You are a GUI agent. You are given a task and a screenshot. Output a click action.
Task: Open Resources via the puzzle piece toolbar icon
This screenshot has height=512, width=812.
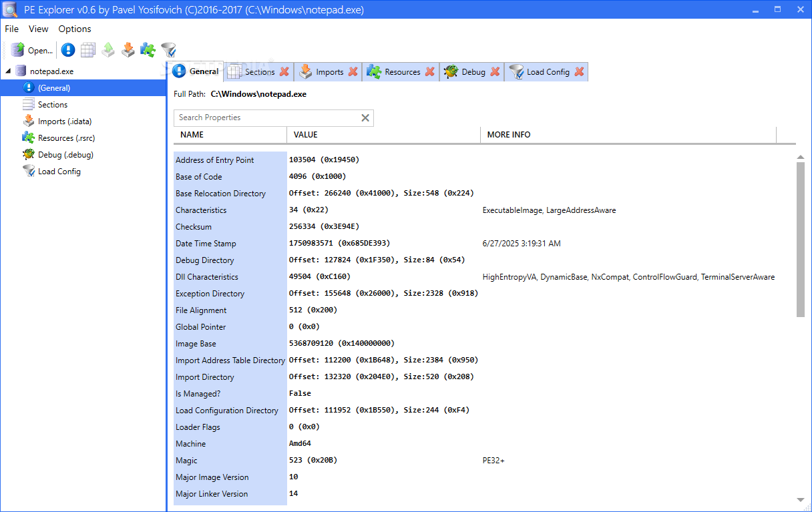(148, 50)
